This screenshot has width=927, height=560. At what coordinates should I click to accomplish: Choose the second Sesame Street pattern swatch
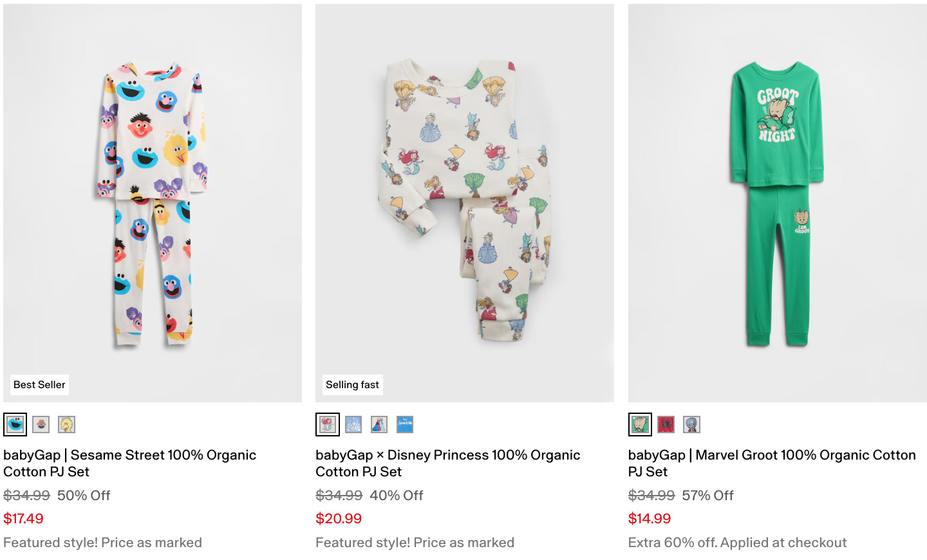coord(41,425)
